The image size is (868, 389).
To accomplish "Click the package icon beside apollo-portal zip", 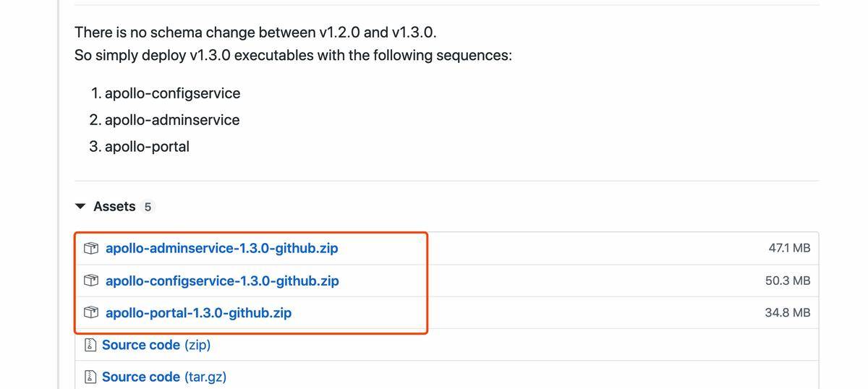I will [90, 313].
